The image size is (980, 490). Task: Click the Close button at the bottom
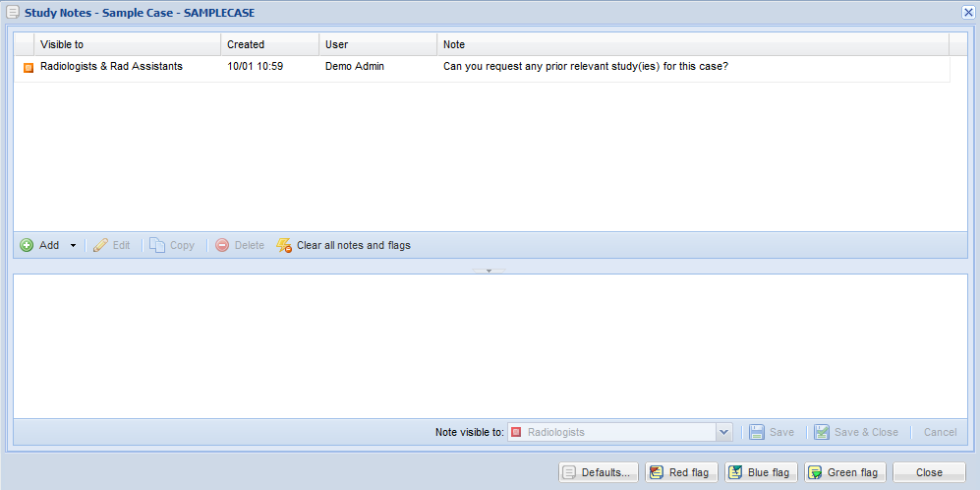click(x=929, y=472)
